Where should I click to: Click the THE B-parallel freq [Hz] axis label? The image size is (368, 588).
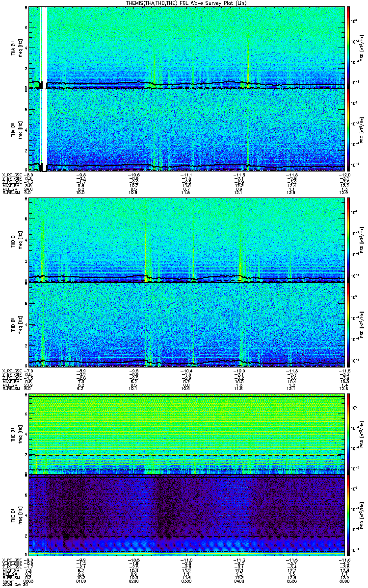(20, 515)
